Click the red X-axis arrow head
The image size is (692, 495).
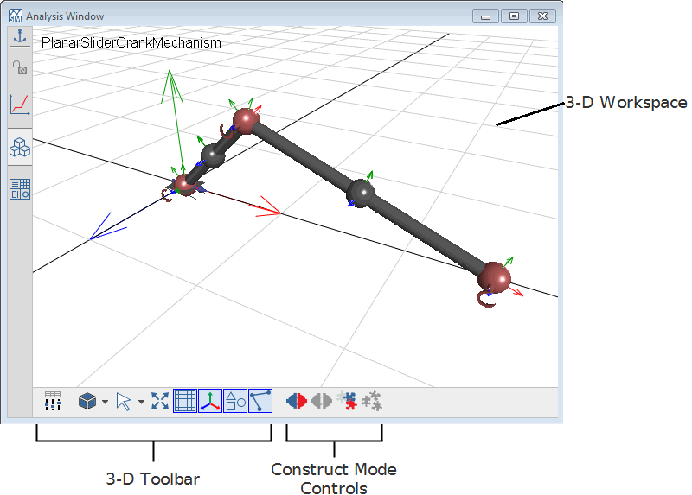pyautogui.click(x=268, y=207)
